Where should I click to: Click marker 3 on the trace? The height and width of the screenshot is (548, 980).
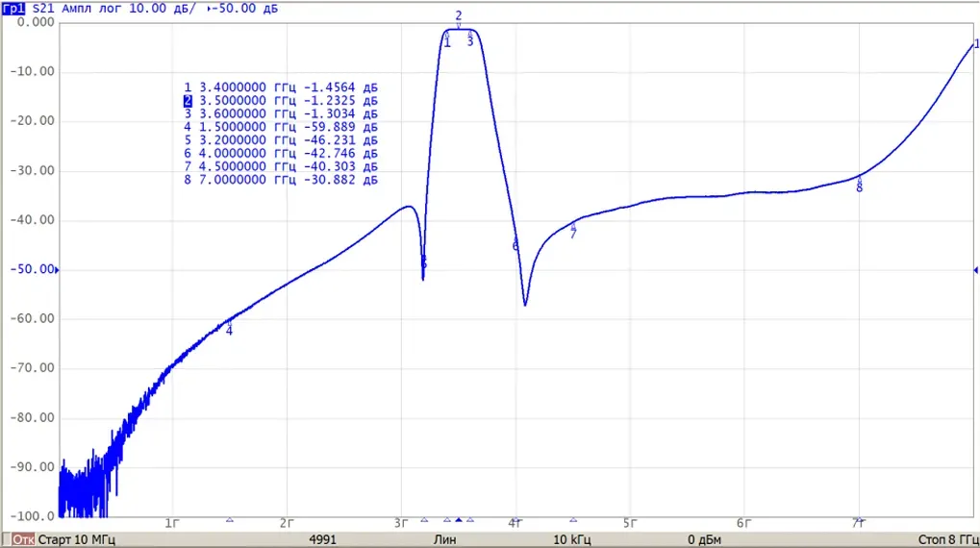pyautogui.click(x=470, y=39)
